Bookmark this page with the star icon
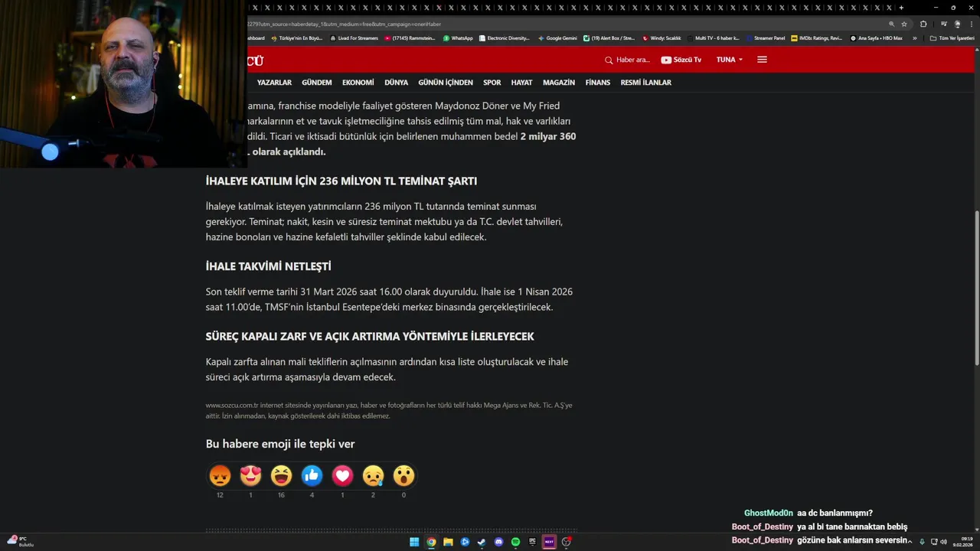980x551 pixels. pyautogui.click(x=904, y=24)
